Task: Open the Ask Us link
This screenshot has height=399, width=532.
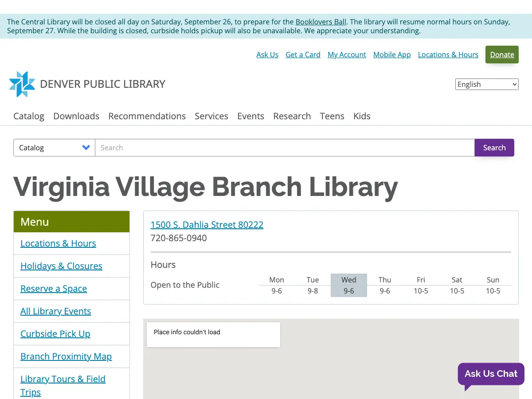Action: [x=267, y=55]
